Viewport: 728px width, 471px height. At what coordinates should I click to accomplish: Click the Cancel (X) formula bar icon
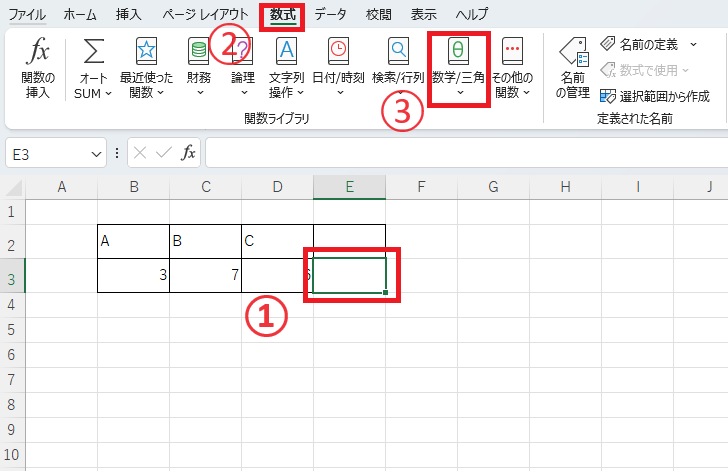pyautogui.click(x=140, y=152)
